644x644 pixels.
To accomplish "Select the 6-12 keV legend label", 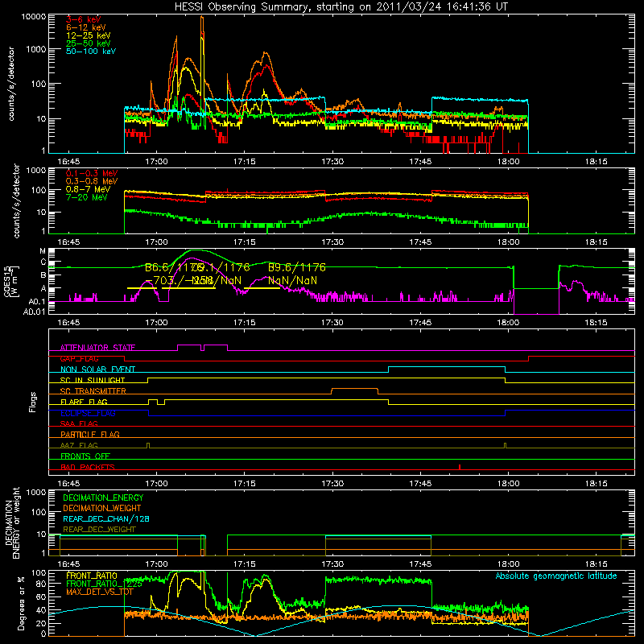I will [86, 27].
